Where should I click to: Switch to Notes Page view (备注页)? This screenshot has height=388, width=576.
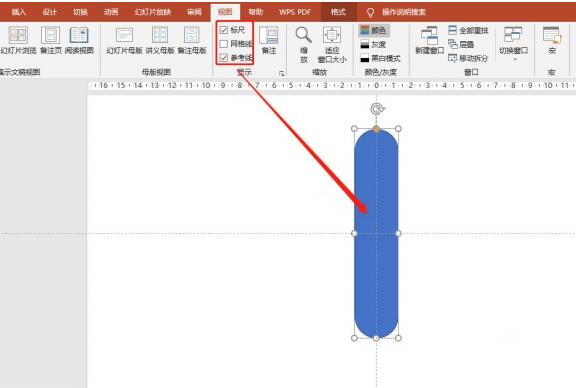click(51, 41)
